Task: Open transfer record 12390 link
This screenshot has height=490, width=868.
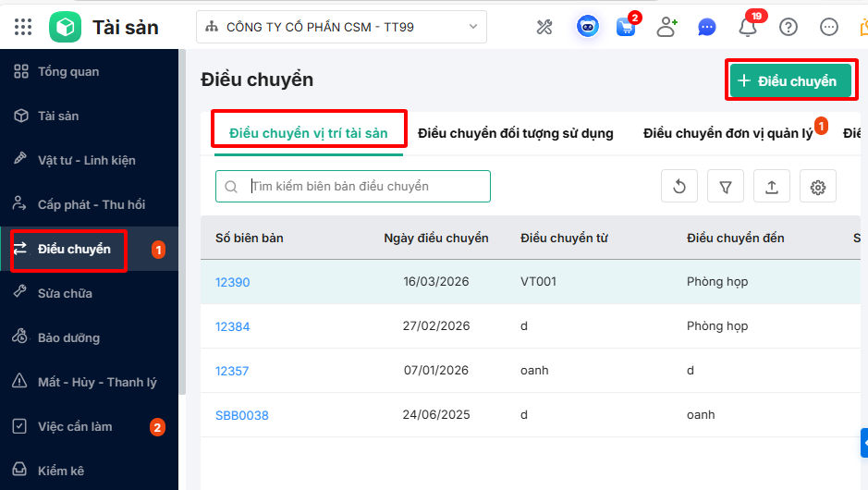Action: [233, 282]
